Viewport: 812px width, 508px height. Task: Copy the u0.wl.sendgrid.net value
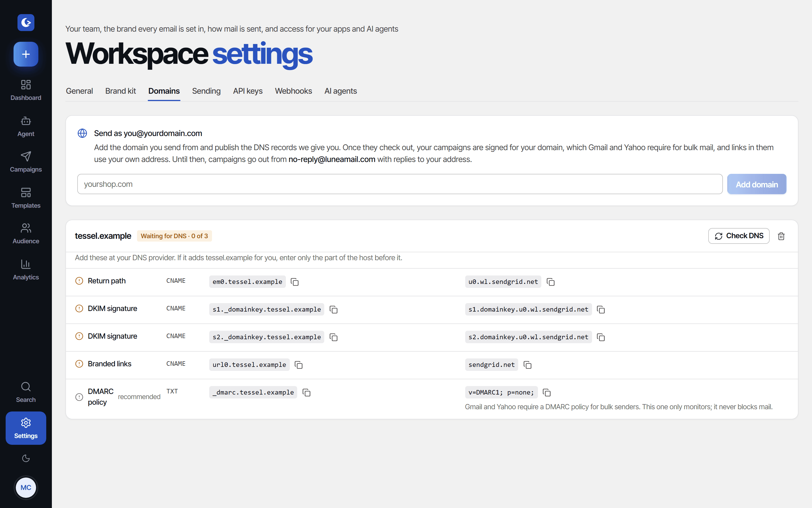click(x=551, y=282)
